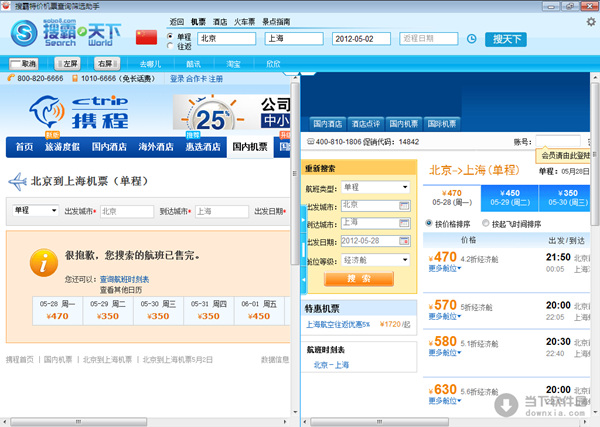Choose the 按起飞时间排序 sort option

[487, 223]
